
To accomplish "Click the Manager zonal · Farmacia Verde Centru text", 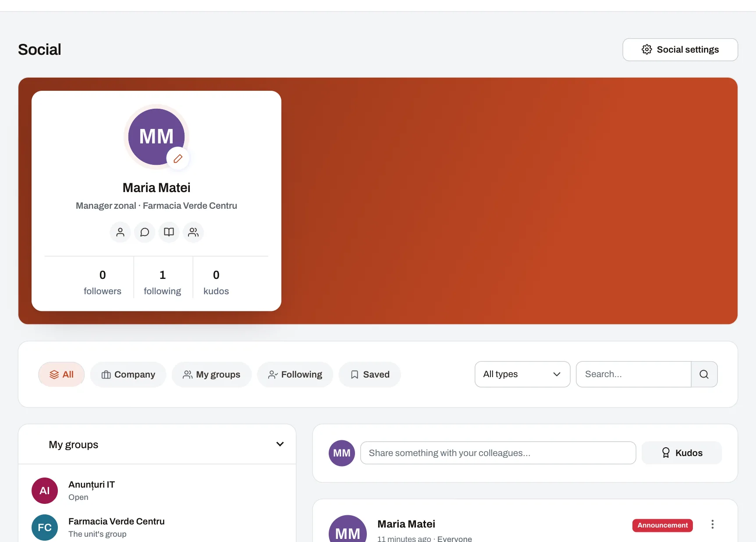I will coord(156,206).
